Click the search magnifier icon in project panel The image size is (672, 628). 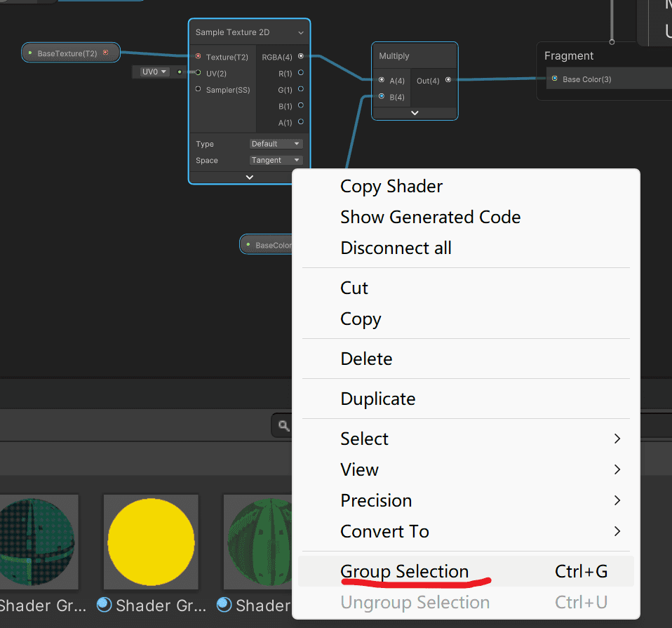[x=283, y=426]
